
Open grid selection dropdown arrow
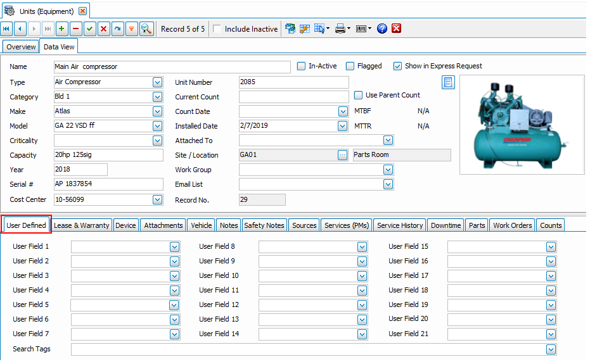point(328,28)
